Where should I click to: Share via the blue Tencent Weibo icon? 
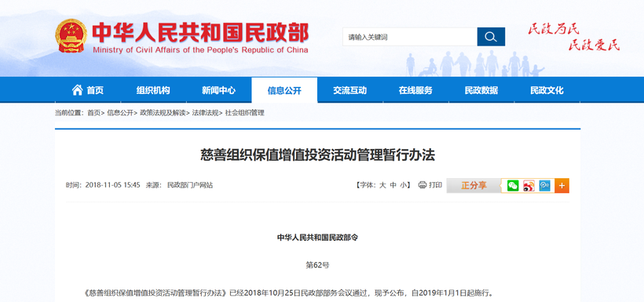click(x=544, y=186)
